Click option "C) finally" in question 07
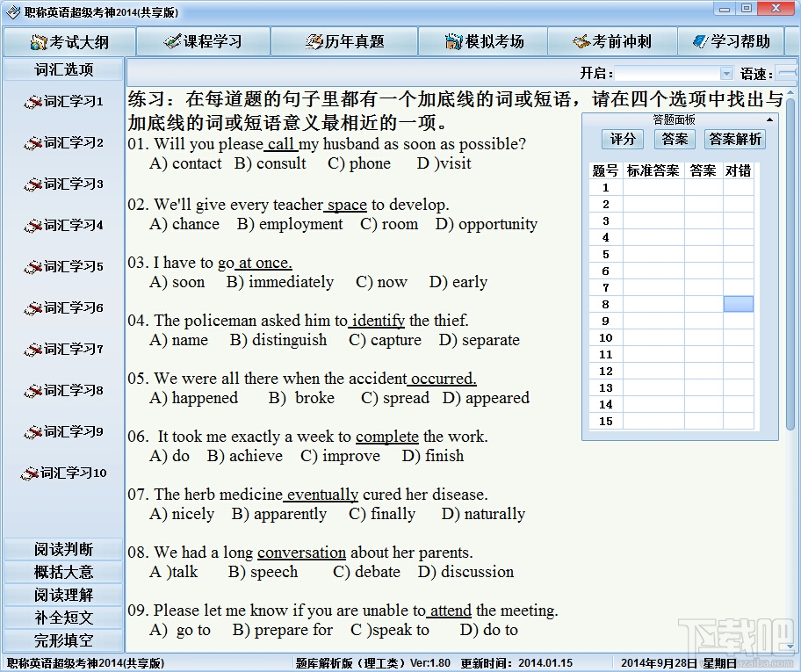 [382, 514]
